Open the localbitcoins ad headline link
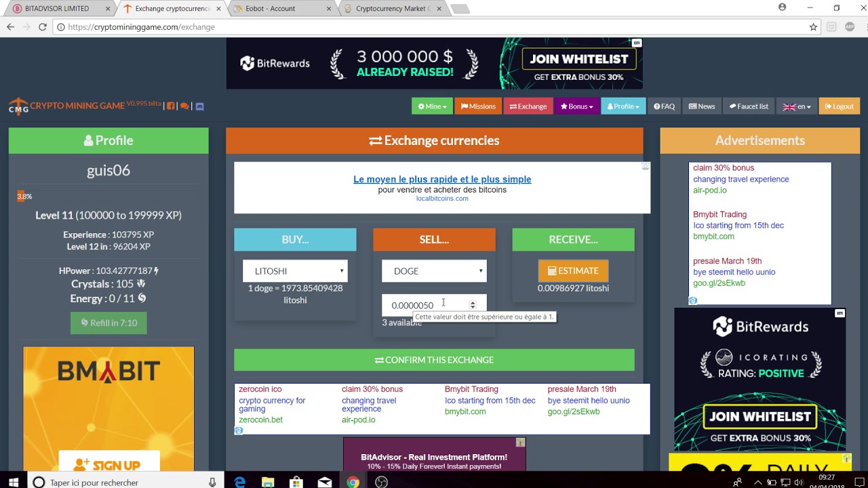The height and width of the screenshot is (488, 868). pyautogui.click(x=442, y=180)
